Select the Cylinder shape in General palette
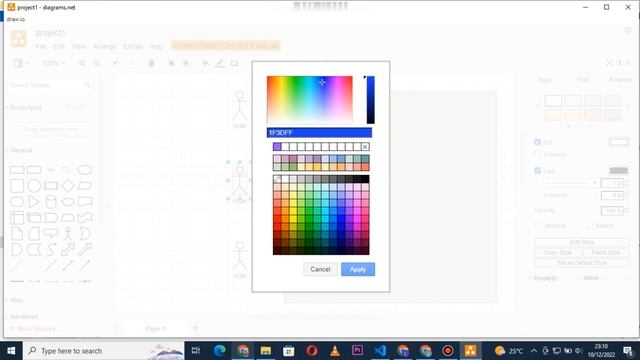The width and height of the screenshot is (640, 360). pos(51,202)
